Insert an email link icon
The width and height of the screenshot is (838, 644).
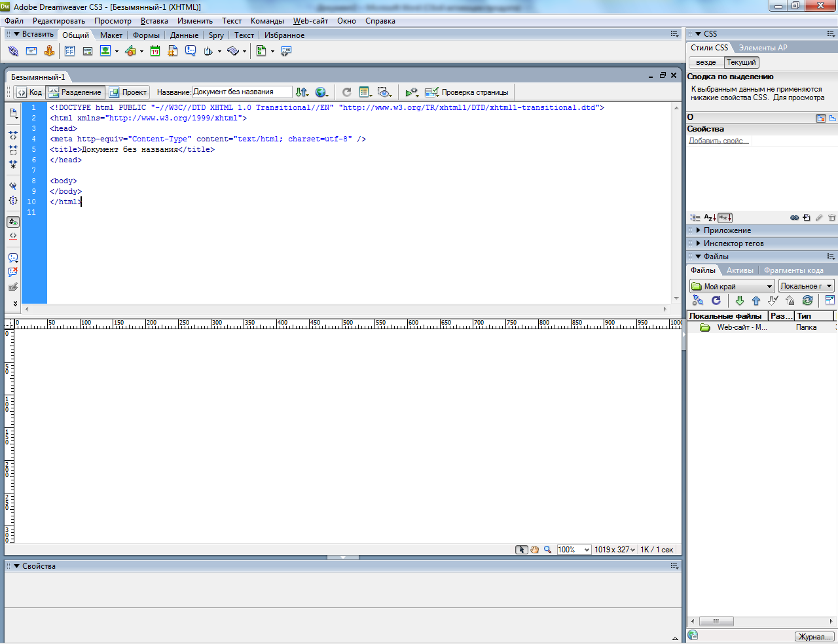click(x=31, y=51)
